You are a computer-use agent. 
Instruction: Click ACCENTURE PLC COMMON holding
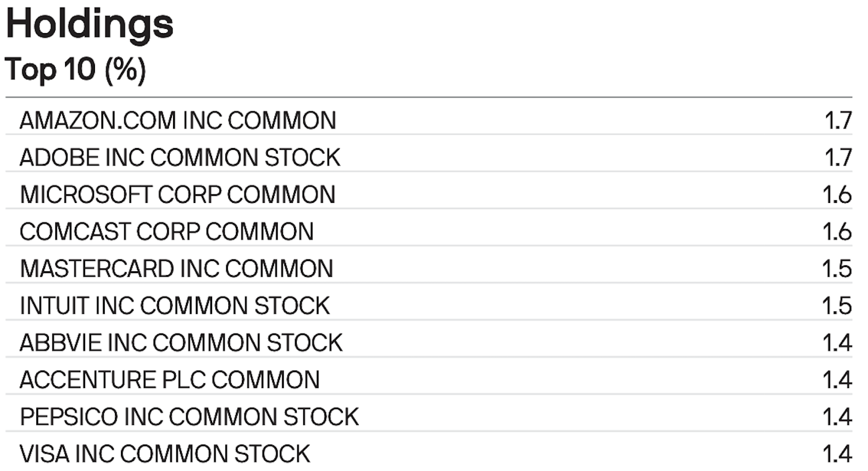(x=169, y=380)
